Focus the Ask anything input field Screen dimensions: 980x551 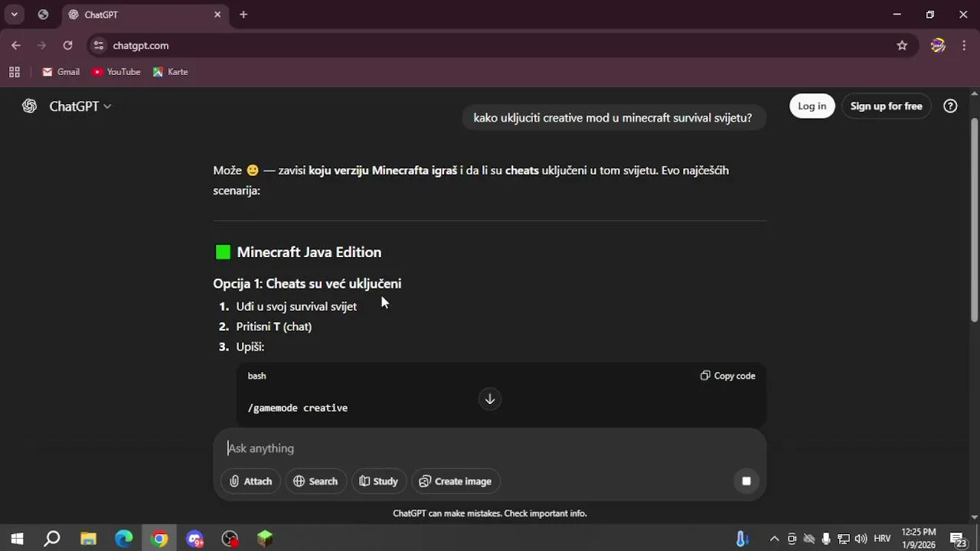click(x=490, y=448)
